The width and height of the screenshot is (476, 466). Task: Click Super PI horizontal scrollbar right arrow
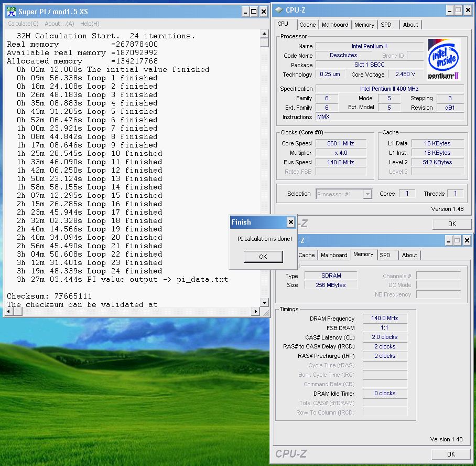(256, 311)
